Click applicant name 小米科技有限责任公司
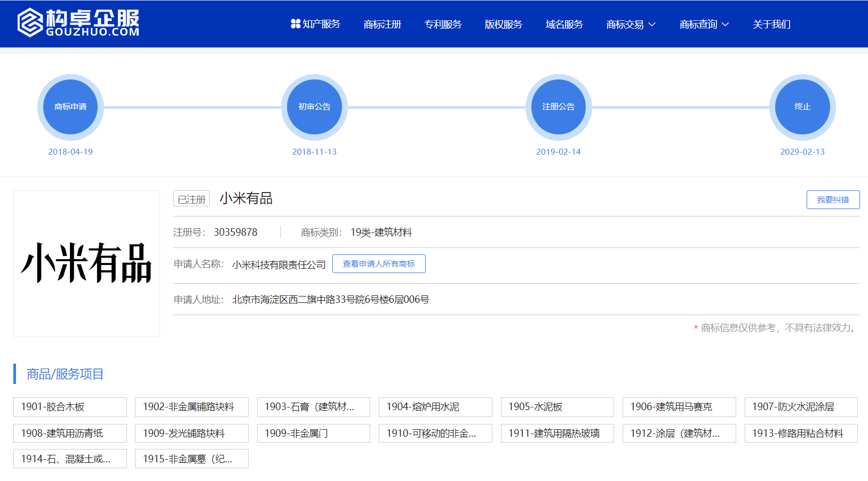Viewport: 868px width, 481px height. [278, 264]
